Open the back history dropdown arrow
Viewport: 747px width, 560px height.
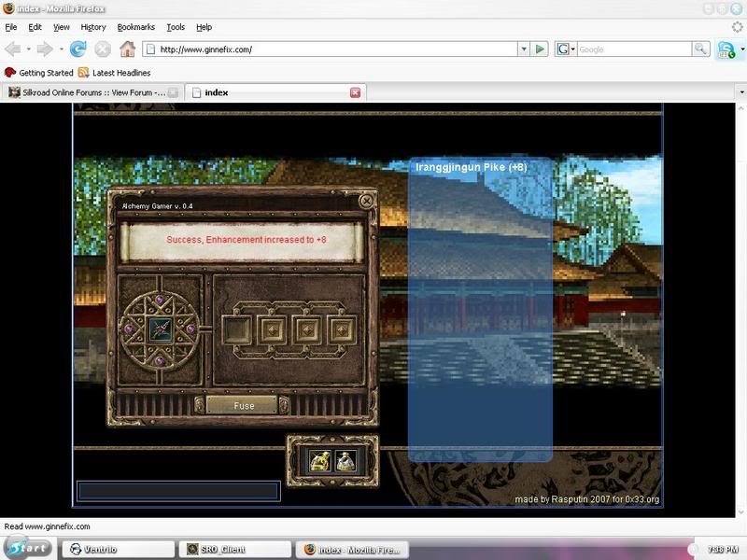[29, 49]
